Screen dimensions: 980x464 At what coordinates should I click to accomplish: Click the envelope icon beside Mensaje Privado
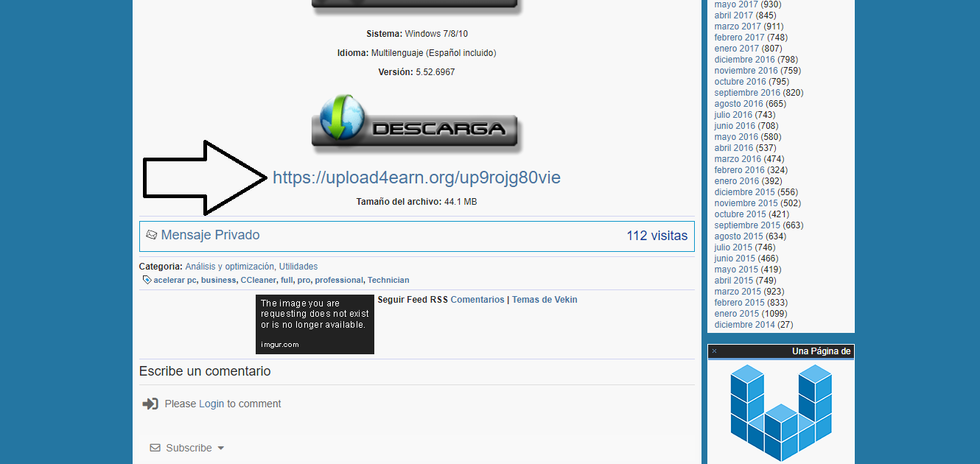pyautogui.click(x=152, y=234)
